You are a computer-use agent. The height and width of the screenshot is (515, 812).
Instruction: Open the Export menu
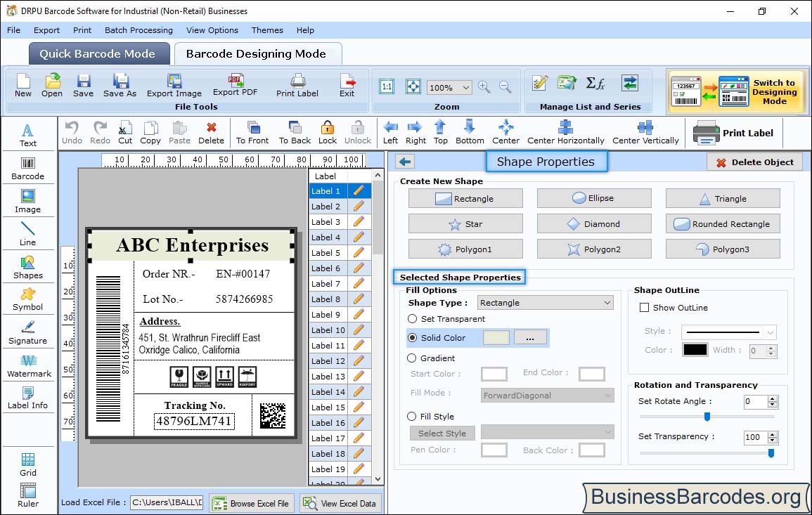pyautogui.click(x=46, y=30)
